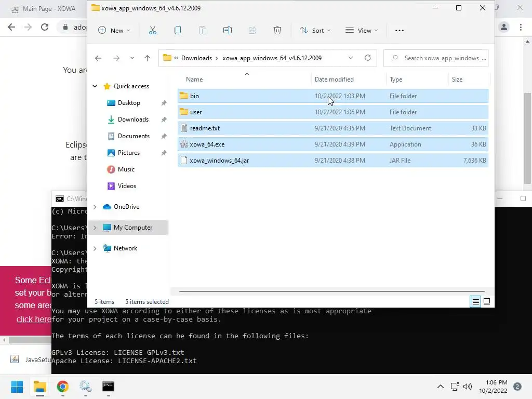Select the user folder icon
The width and height of the screenshot is (532, 399).
click(x=184, y=112)
